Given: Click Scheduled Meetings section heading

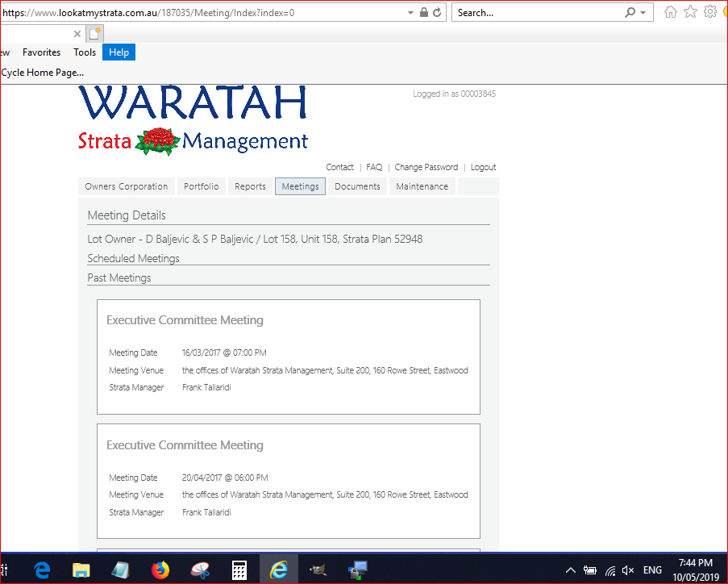Looking at the screenshot, I should point(133,258).
